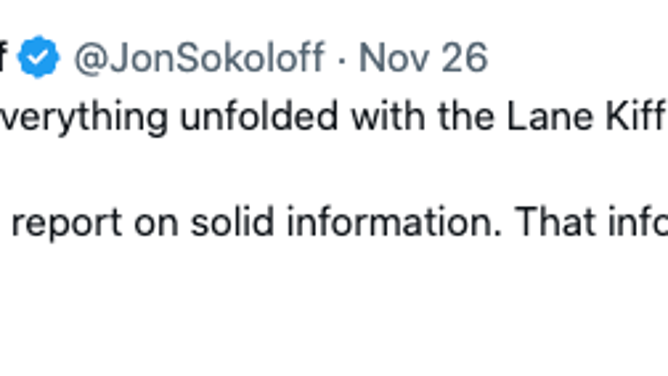The image size is (668, 376).
Task: Click the blank gap between tweet paragraphs
Action: pyautogui.click(x=334, y=169)
